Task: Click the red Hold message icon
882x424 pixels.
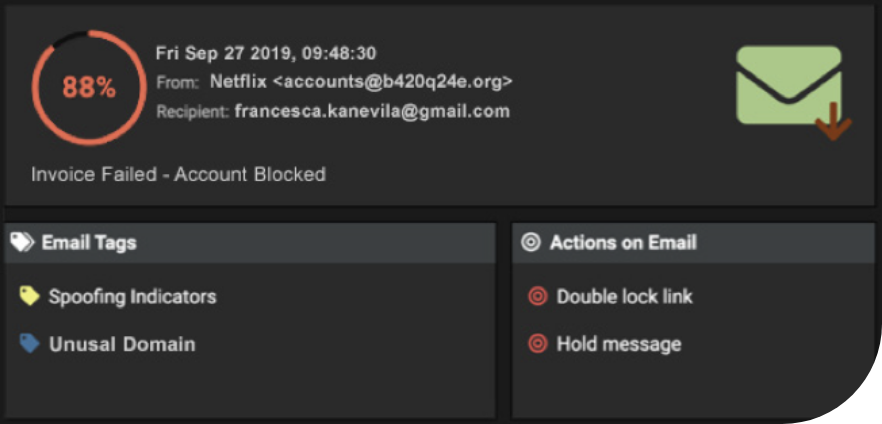Action: coord(538,344)
